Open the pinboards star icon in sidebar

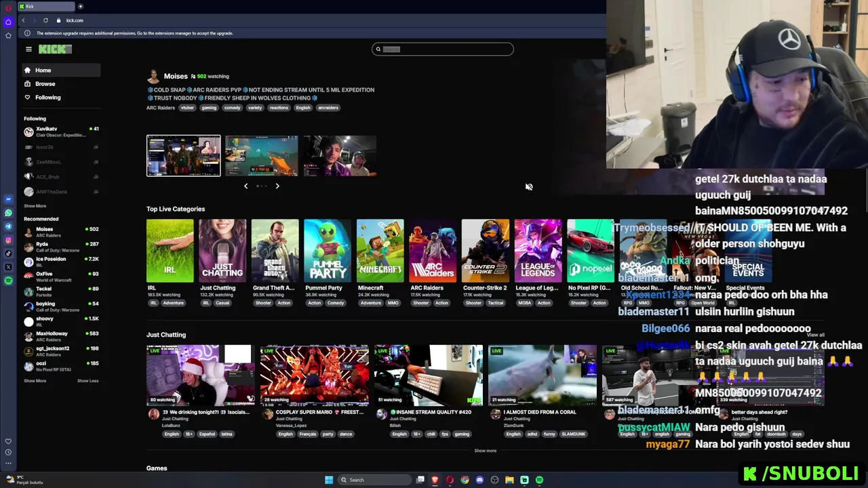pos(8,35)
